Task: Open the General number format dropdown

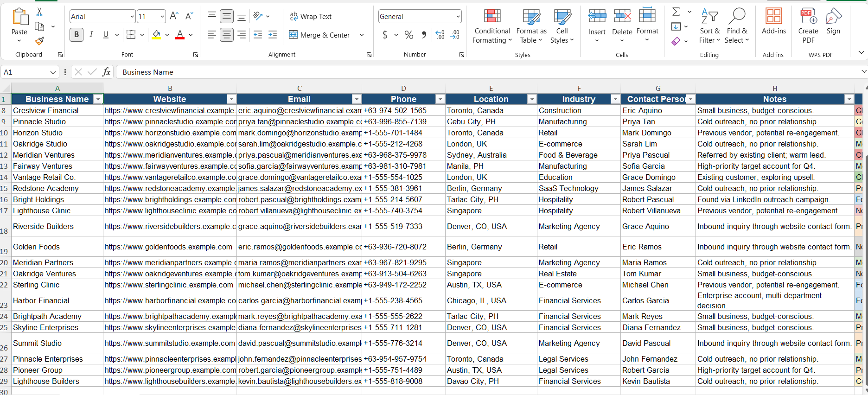Action: click(x=458, y=17)
